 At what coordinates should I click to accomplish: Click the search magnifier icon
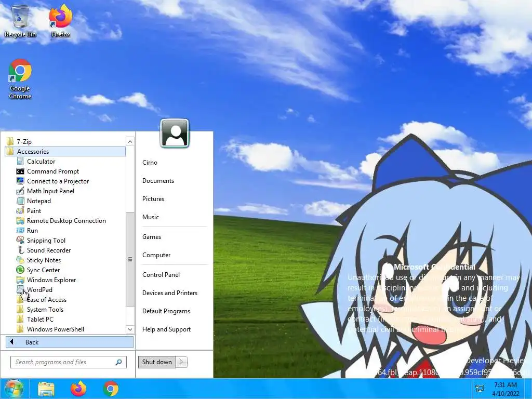click(119, 362)
